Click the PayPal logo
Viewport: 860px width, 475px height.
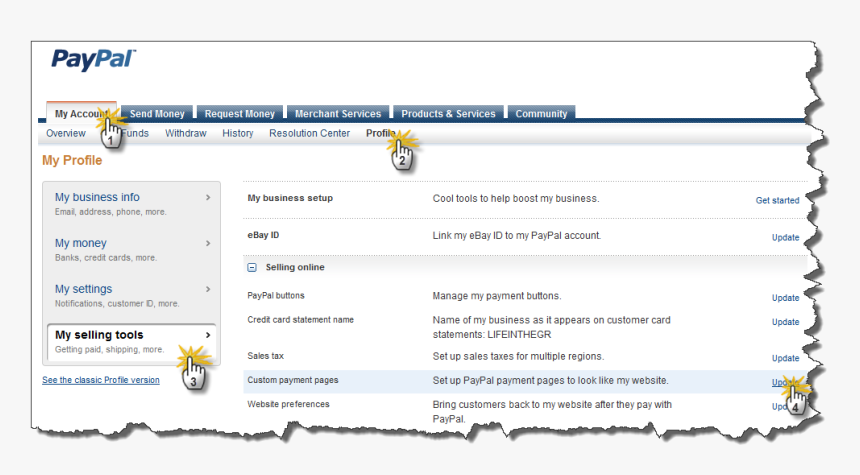click(x=93, y=60)
